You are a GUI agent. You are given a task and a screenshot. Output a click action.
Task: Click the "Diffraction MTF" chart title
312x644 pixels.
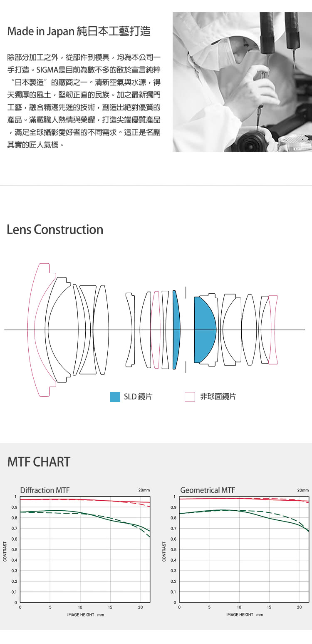(x=45, y=490)
